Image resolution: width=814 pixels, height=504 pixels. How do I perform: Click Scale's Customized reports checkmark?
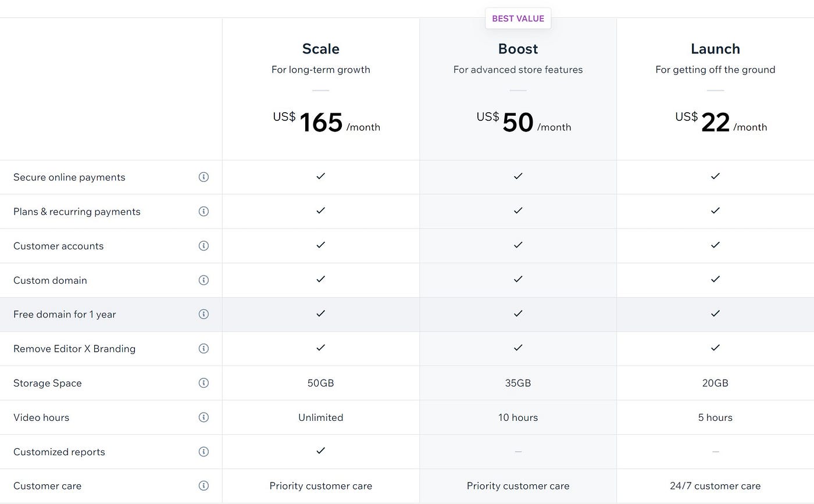point(321,451)
